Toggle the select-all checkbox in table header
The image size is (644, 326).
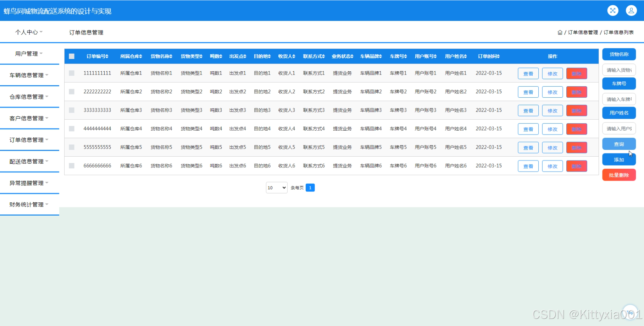pyautogui.click(x=72, y=56)
